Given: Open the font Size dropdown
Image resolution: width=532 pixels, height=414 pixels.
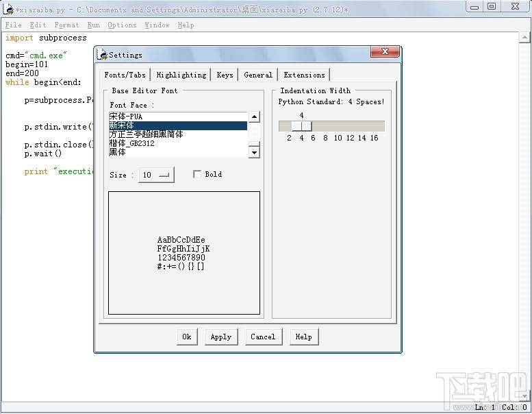Looking at the screenshot, I should 156,175.
